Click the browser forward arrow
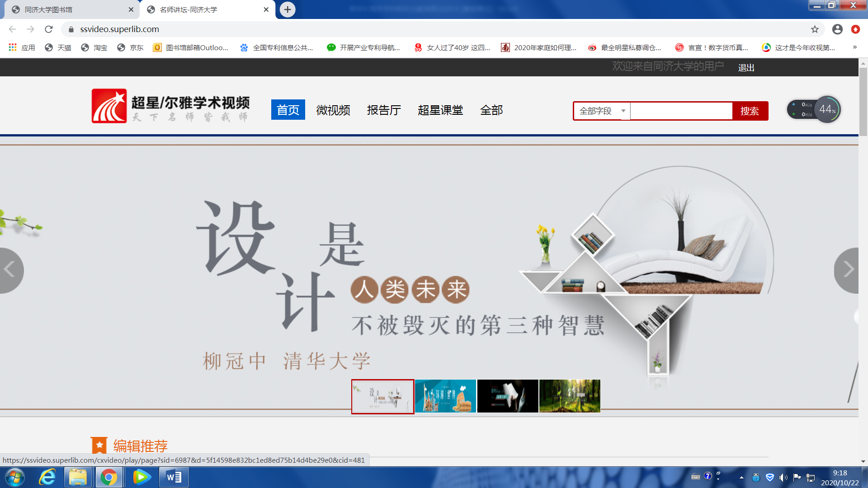This screenshot has height=488, width=868. tap(30, 29)
